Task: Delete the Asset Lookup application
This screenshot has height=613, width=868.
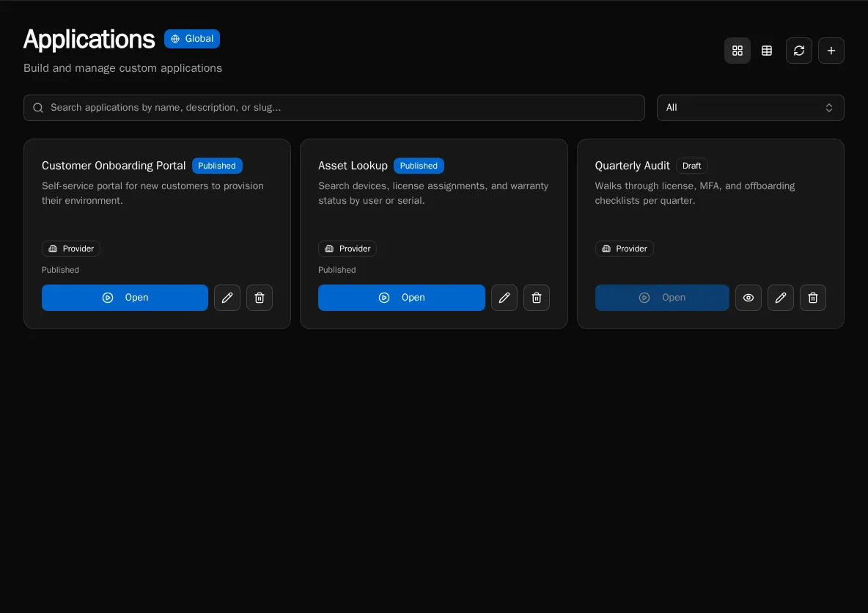Action: (537, 298)
